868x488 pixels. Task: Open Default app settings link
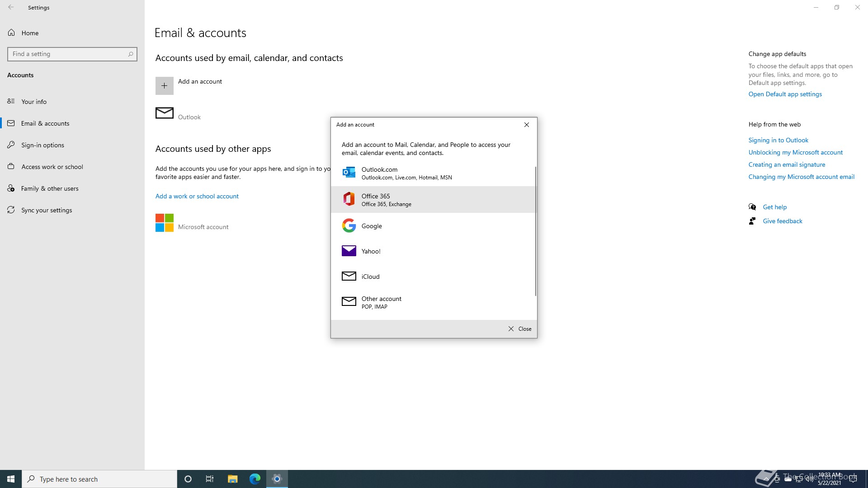784,94
